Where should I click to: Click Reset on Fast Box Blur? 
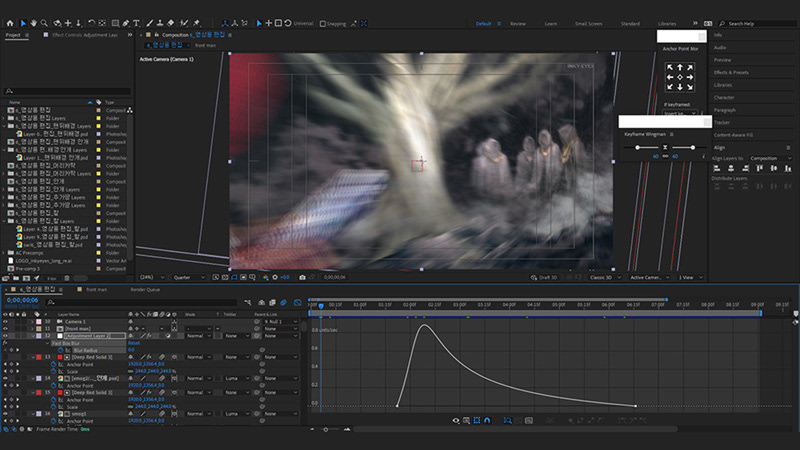coord(133,342)
